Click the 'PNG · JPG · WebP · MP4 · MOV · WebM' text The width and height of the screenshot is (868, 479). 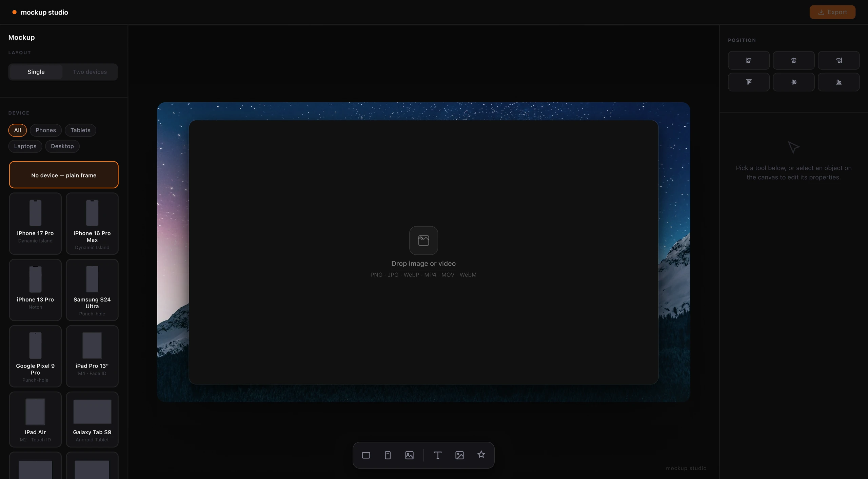pos(423,275)
